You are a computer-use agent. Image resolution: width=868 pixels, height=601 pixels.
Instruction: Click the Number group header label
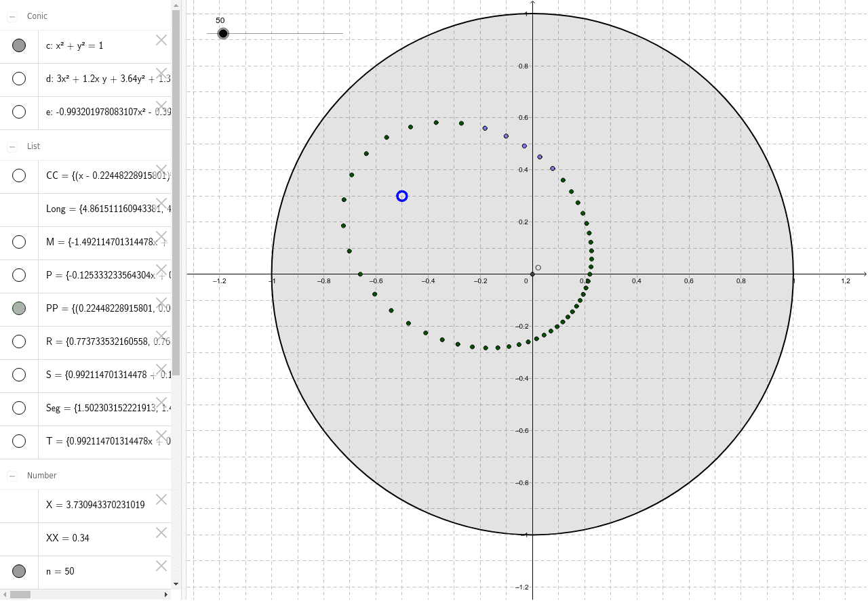pyautogui.click(x=42, y=476)
